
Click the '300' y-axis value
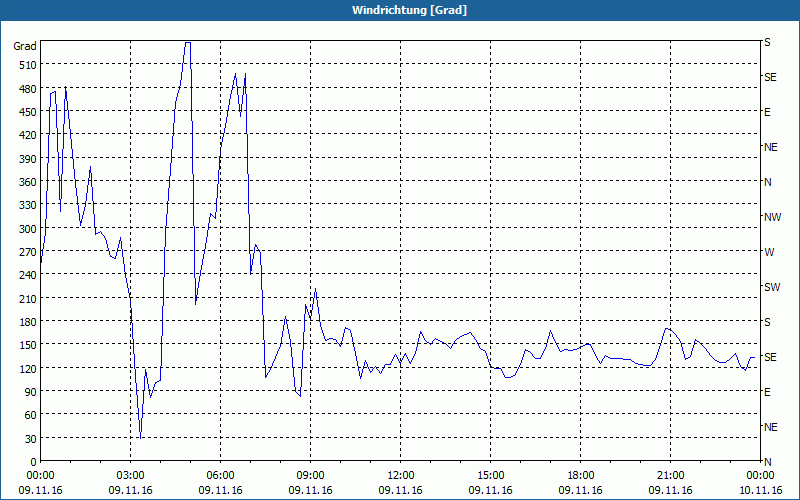point(28,228)
